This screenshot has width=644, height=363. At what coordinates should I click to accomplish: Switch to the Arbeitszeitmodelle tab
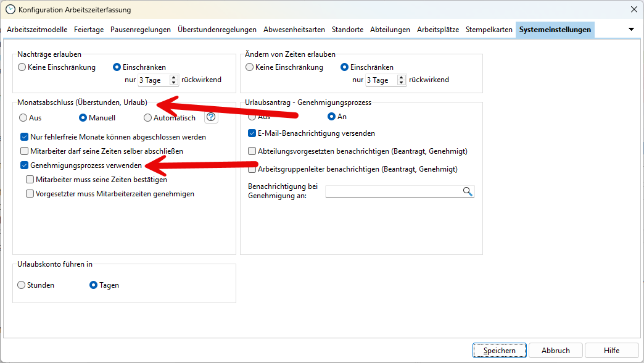click(38, 30)
